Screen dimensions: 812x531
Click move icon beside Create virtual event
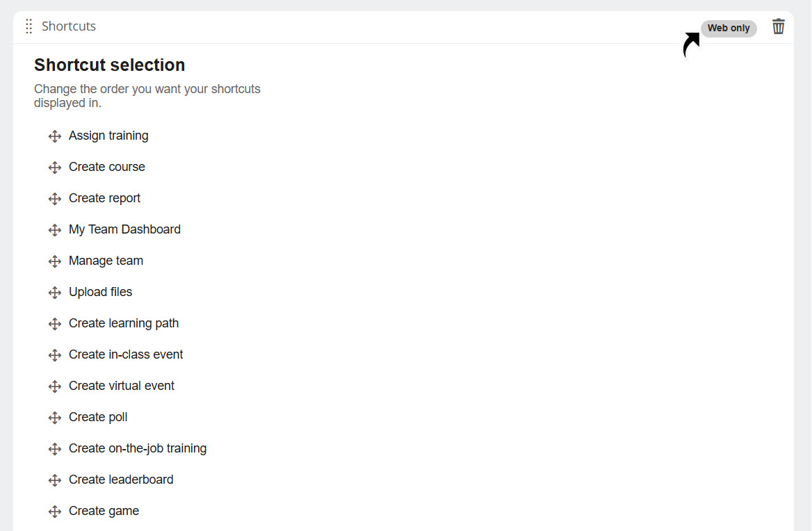[x=55, y=386]
